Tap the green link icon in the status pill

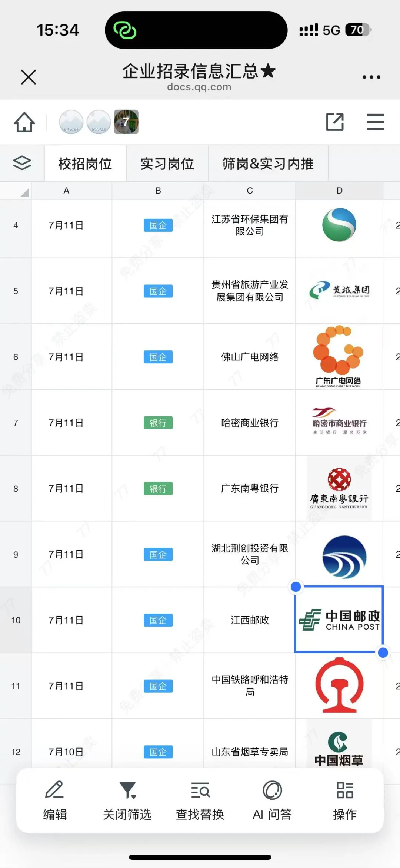[125, 30]
